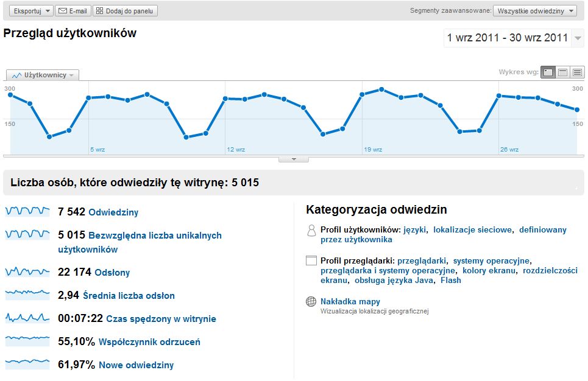Image resolution: width=588 pixels, height=381 pixels.
Task: Open the Odwiedziny report link
Action: pos(113,212)
